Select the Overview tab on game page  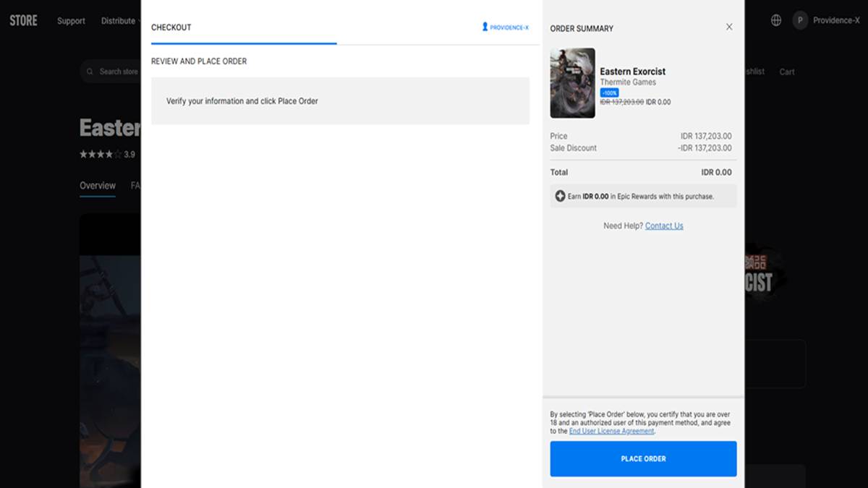click(x=98, y=186)
